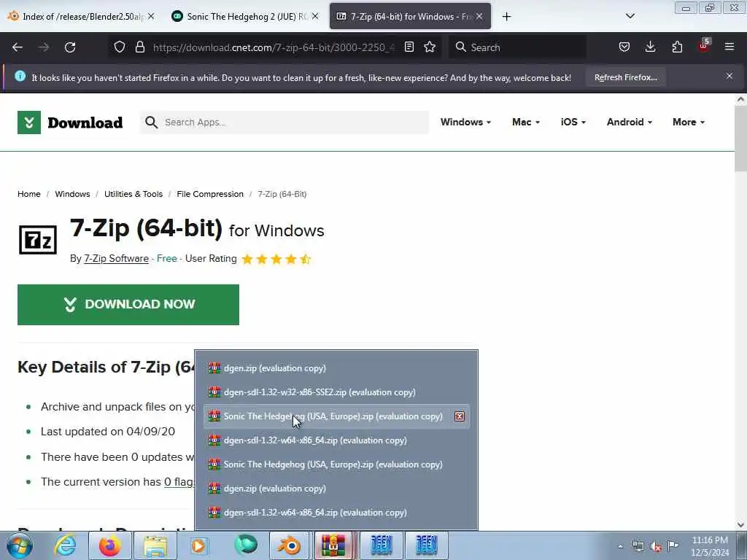The image size is (747, 560).
Task: Expand the More navigation dropdown
Action: tap(689, 122)
